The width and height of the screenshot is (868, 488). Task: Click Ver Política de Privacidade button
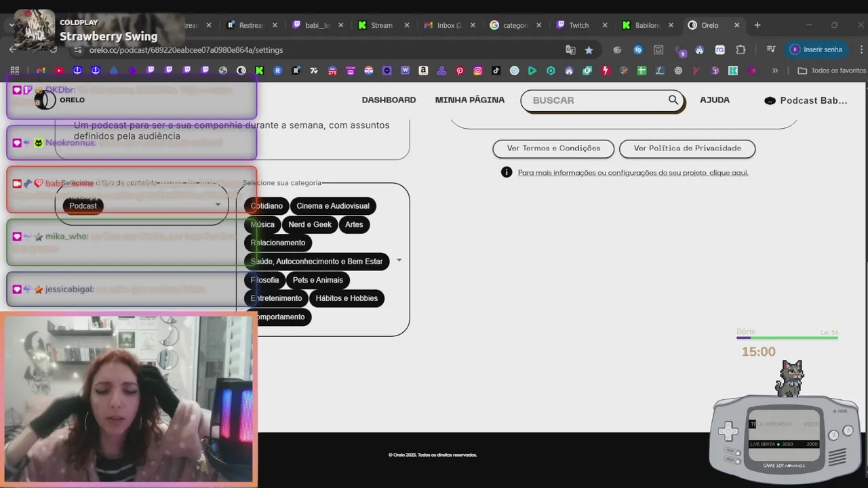[x=687, y=148]
